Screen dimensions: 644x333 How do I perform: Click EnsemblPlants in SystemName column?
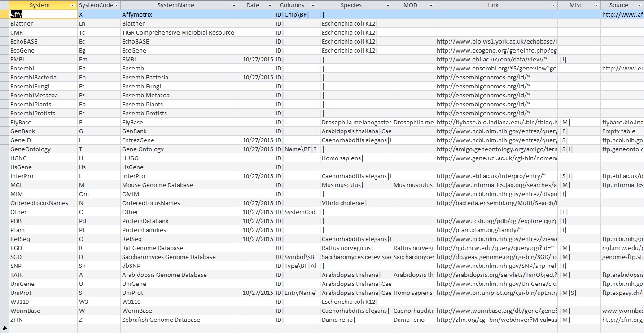tap(180, 104)
